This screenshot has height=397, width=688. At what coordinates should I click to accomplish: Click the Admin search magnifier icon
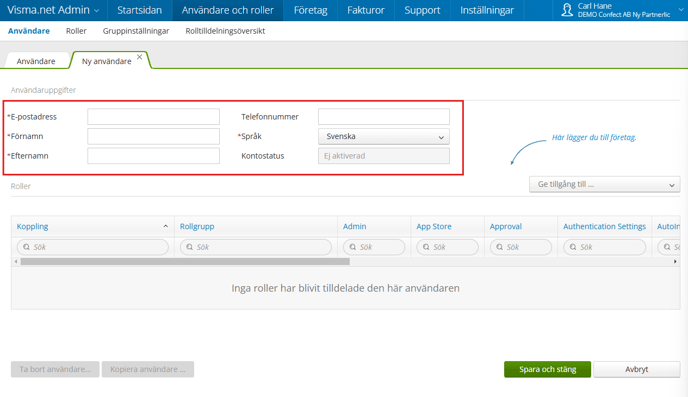click(x=352, y=247)
